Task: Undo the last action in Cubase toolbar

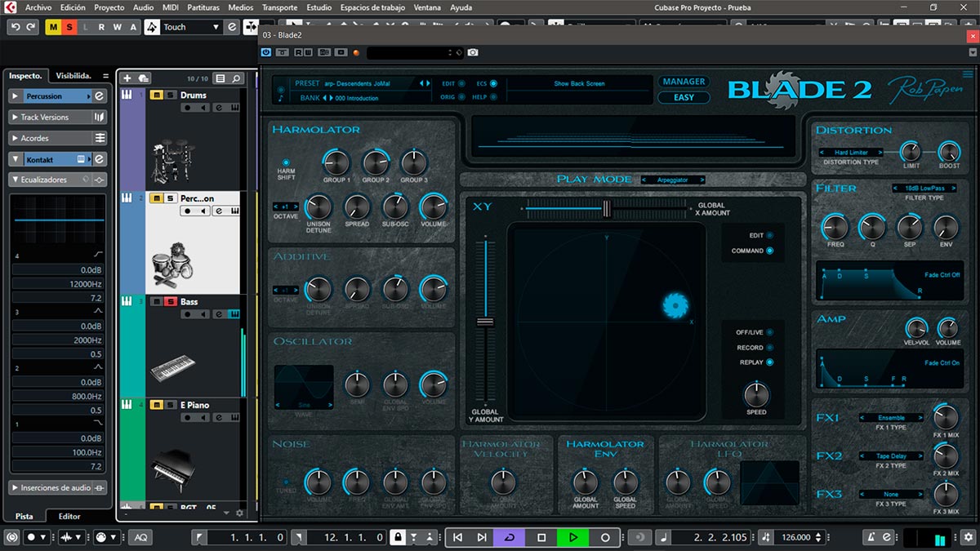Action: click(x=15, y=27)
